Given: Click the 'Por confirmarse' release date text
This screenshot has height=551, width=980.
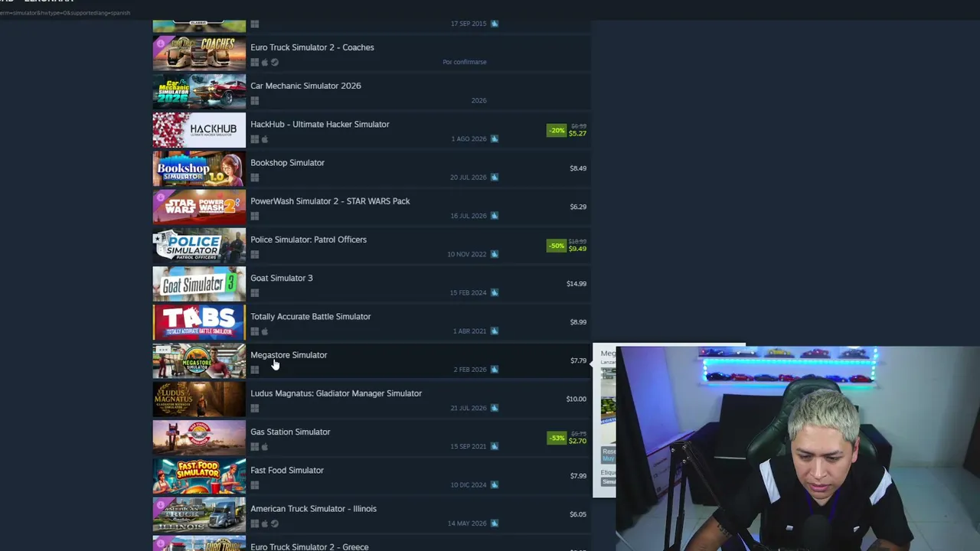Looking at the screenshot, I should coord(465,62).
